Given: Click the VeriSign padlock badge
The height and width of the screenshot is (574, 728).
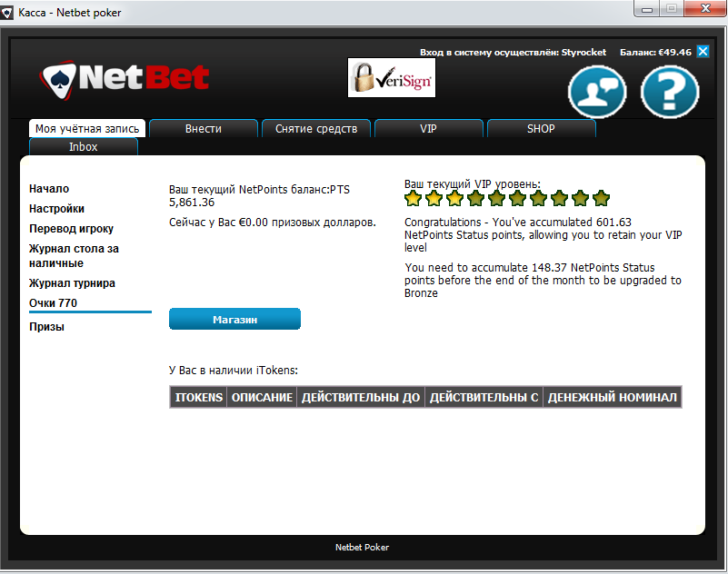Looking at the screenshot, I should click(392, 77).
